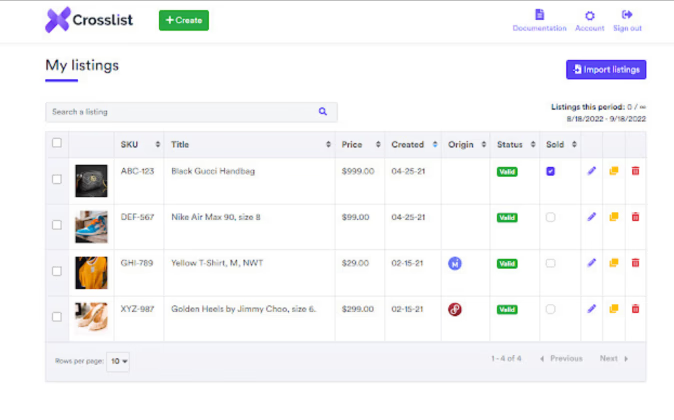
Task: Click the $29.00 price cell
Action: (x=355, y=263)
